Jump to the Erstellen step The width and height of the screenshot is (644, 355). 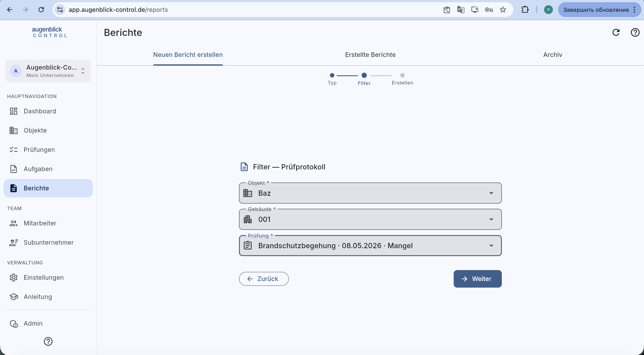[402, 79]
